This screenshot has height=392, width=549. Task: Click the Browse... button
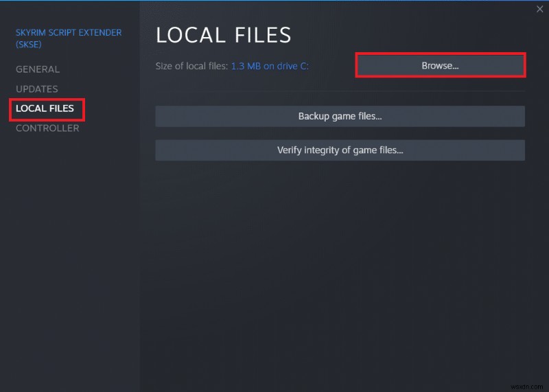[x=440, y=65]
